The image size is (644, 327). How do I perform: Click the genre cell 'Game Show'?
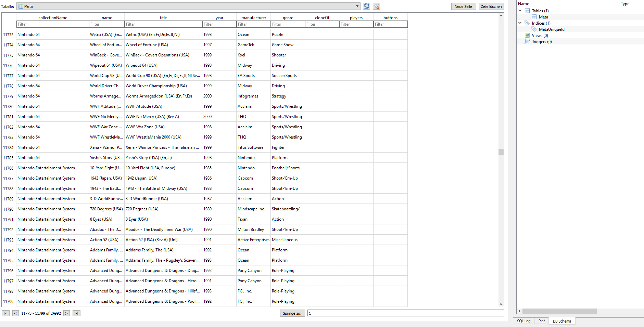pyautogui.click(x=288, y=45)
